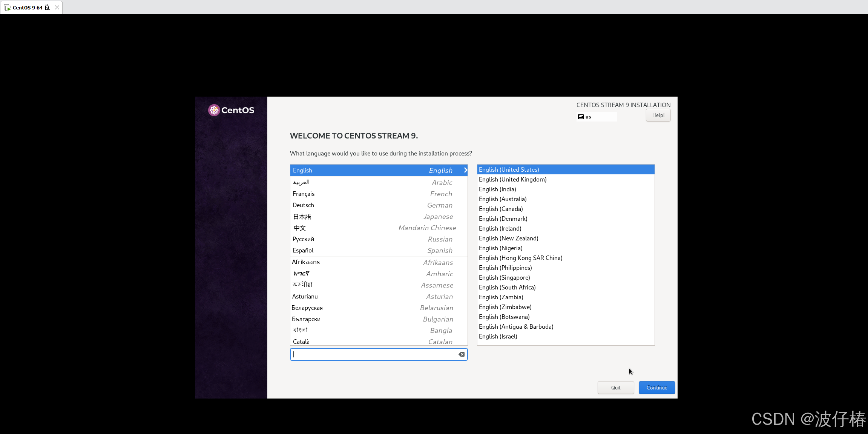
Task: Click the keyboard layout icon next to us
Action: coord(581,117)
